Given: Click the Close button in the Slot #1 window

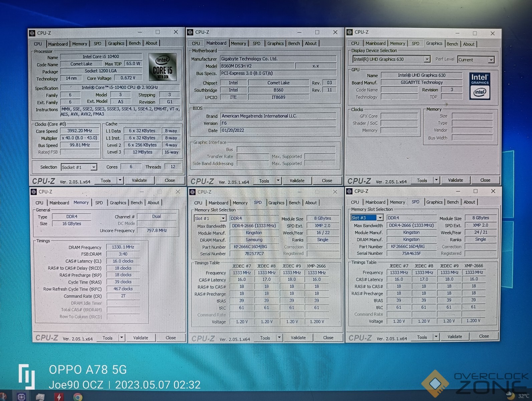Looking at the screenshot, I should (328, 338).
